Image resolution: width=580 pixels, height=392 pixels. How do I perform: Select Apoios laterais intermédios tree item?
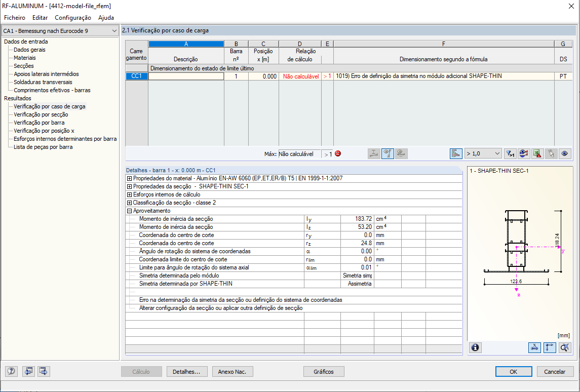46,74
